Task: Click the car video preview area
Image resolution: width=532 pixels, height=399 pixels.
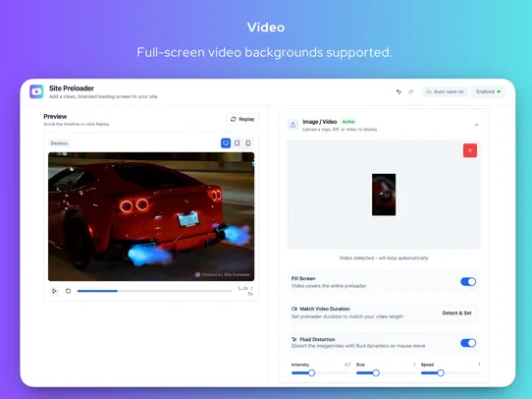Action: click(151, 216)
